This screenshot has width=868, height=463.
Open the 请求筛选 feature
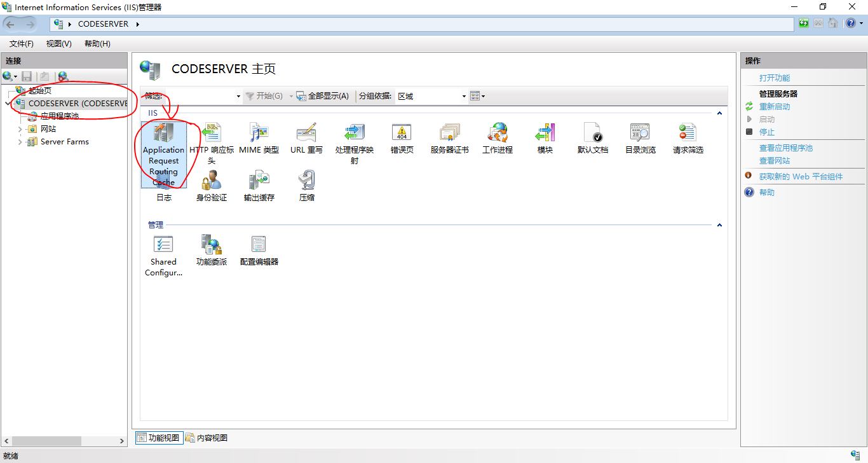pos(688,133)
